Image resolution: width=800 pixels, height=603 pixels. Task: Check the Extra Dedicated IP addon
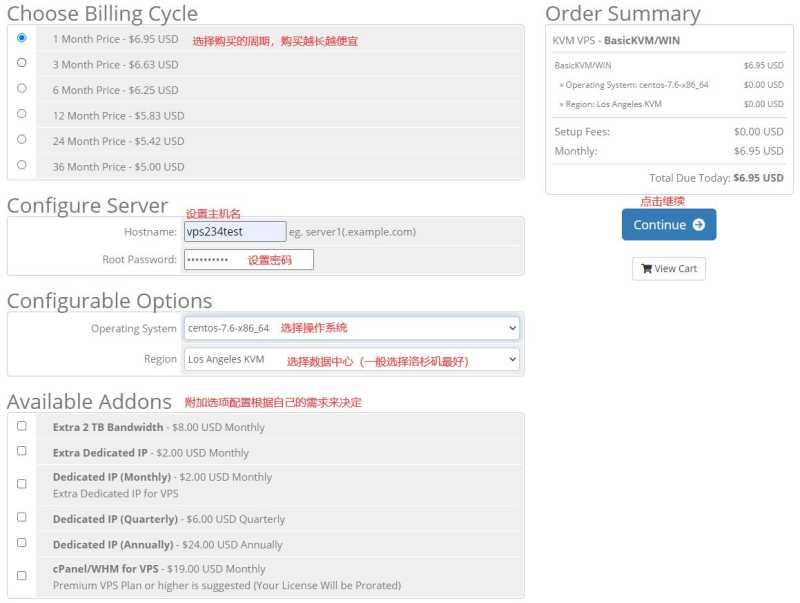[21, 451]
